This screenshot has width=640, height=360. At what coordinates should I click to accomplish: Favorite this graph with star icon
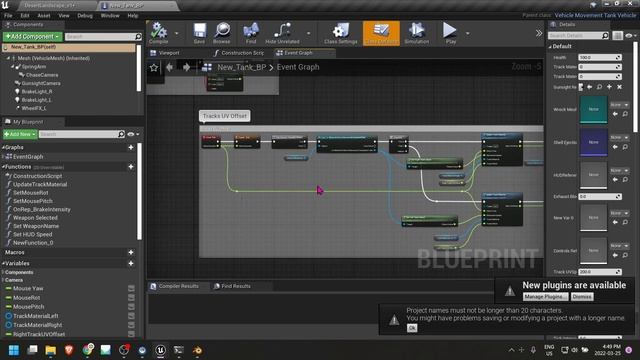[x=154, y=67]
